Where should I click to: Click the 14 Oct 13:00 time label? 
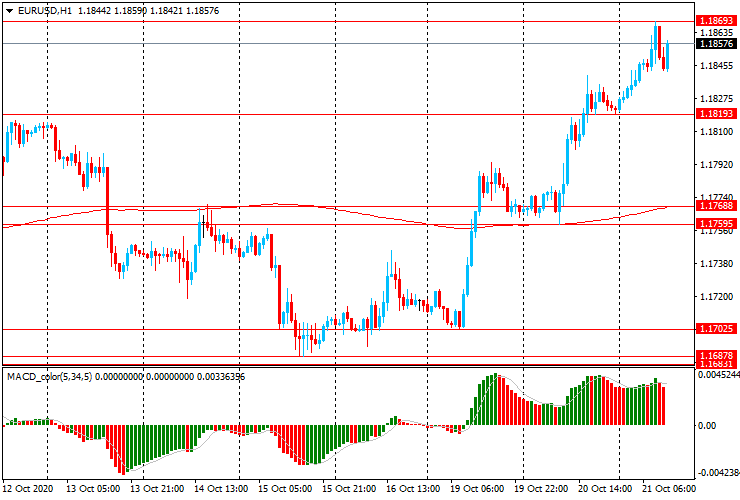pyautogui.click(x=221, y=489)
